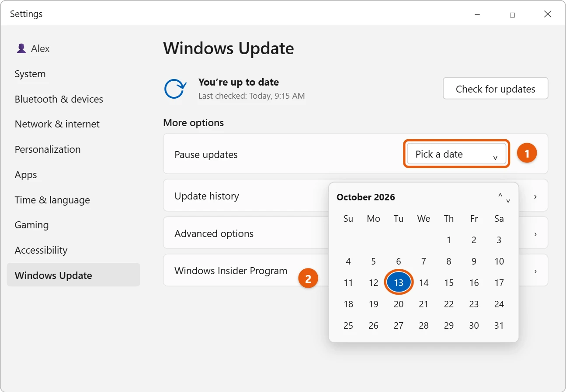Open Gaming settings

(x=73, y=225)
